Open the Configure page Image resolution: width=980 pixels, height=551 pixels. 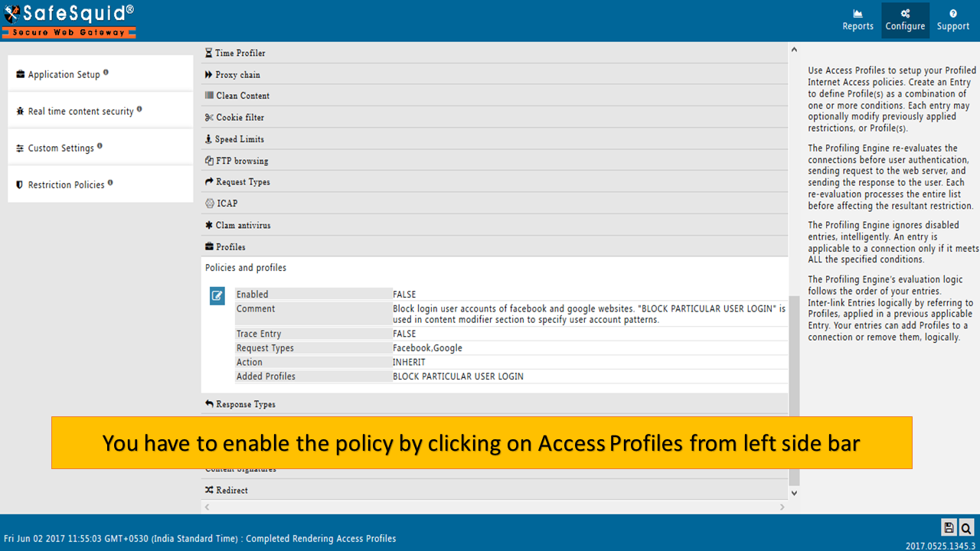point(905,20)
